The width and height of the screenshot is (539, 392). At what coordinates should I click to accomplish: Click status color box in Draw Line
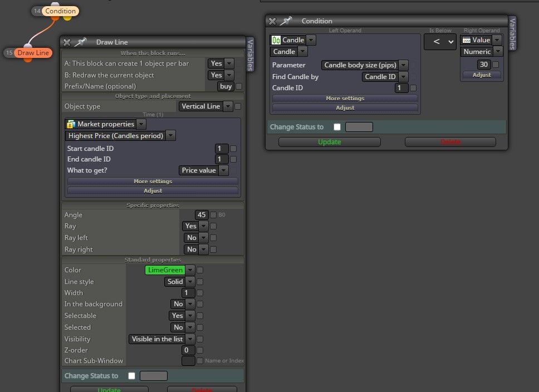154,376
